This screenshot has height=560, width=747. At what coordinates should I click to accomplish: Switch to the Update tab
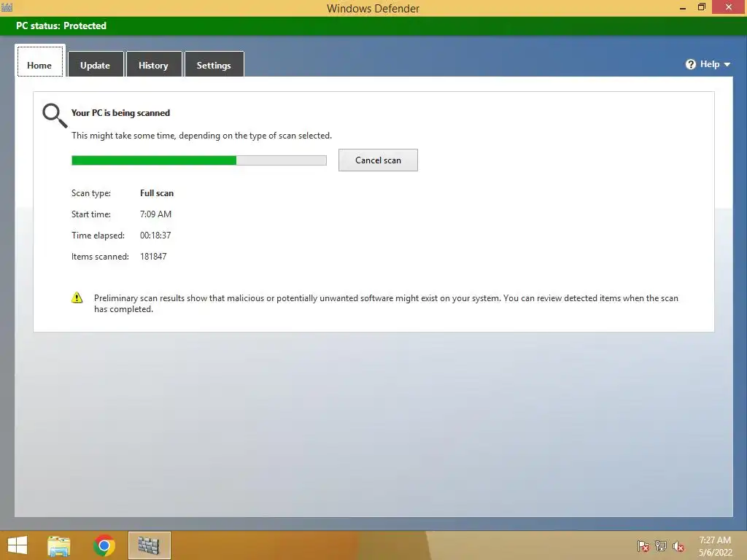coord(96,64)
